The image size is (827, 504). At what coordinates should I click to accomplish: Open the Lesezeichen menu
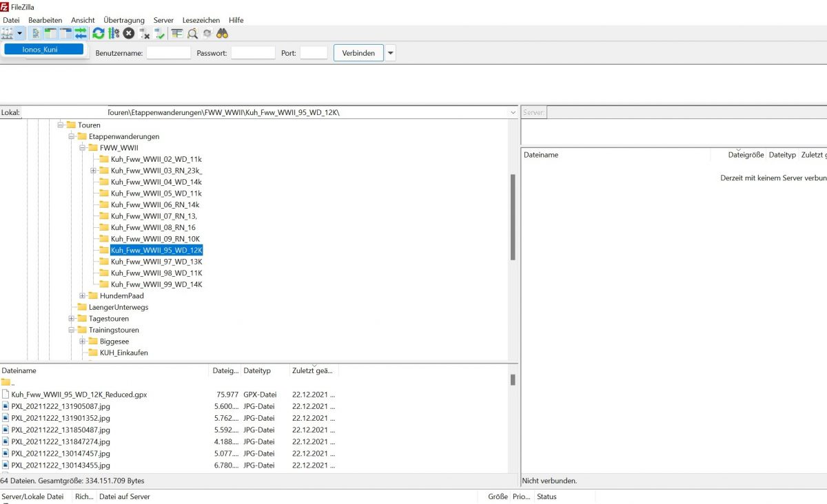tap(201, 20)
